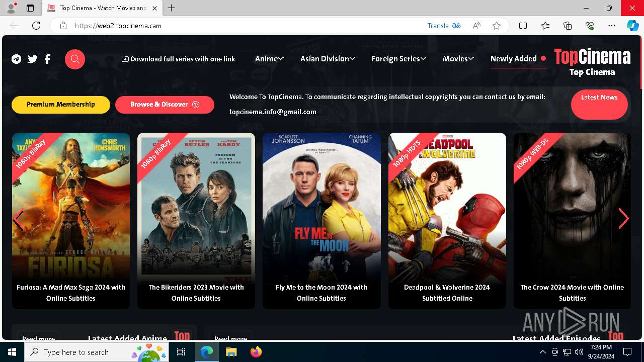Screen dimensions: 644x362
Task: Open the Newly Added menu item
Action: (518, 59)
